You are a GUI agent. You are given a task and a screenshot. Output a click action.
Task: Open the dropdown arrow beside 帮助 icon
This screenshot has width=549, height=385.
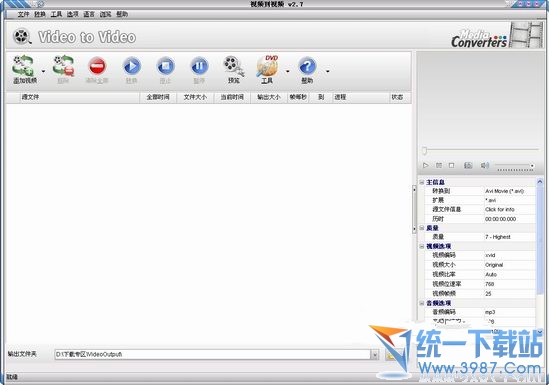coord(328,71)
